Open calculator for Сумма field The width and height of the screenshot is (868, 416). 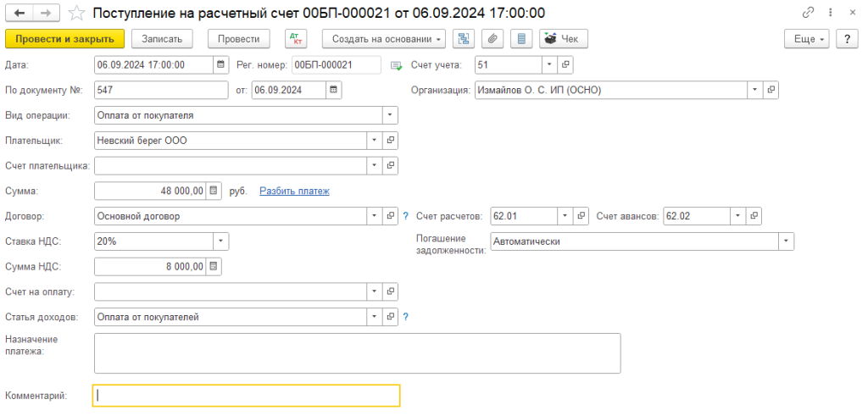click(214, 191)
